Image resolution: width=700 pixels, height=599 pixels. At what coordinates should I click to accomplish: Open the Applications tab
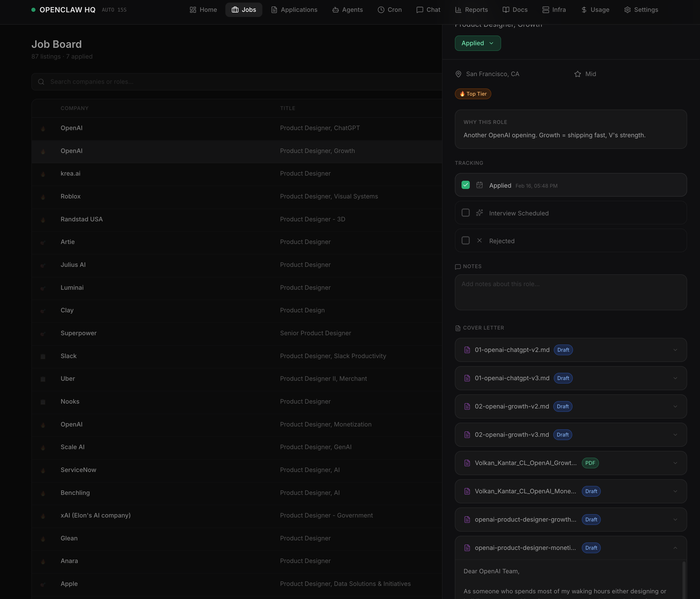[294, 10]
